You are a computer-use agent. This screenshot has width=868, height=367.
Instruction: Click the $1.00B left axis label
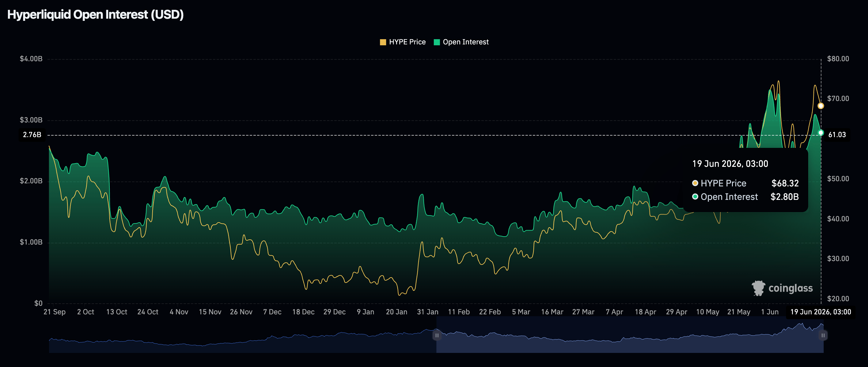click(x=31, y=242)
